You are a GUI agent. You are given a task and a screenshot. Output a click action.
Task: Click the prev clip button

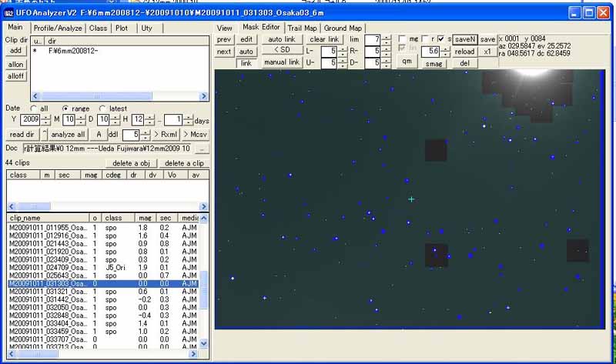pos(223,39)
